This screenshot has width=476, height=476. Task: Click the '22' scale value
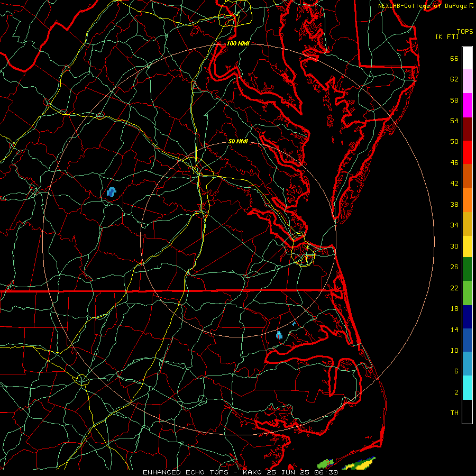click(x=454, y=288)
